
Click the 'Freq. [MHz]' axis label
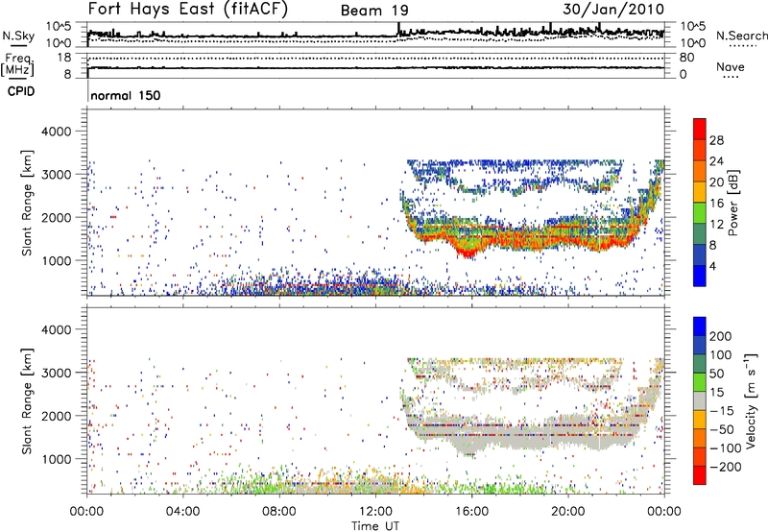pyautogui.click(x=17, y=65)
